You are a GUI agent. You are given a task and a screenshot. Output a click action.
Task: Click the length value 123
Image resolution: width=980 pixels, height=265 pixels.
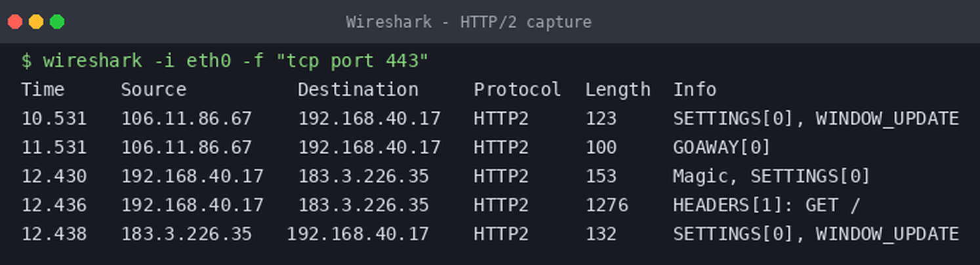(601, 119)
